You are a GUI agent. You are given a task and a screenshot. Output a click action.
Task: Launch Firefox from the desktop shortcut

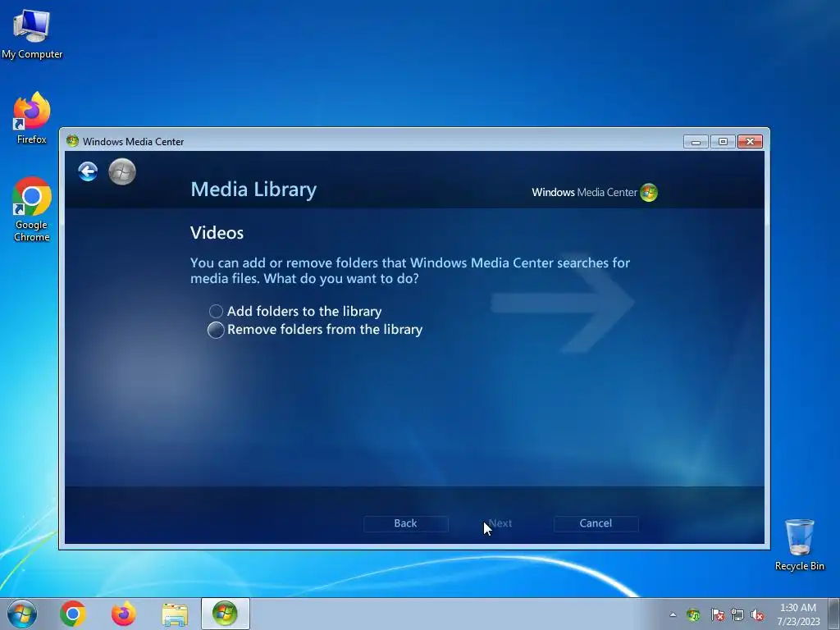click(32, 118)
